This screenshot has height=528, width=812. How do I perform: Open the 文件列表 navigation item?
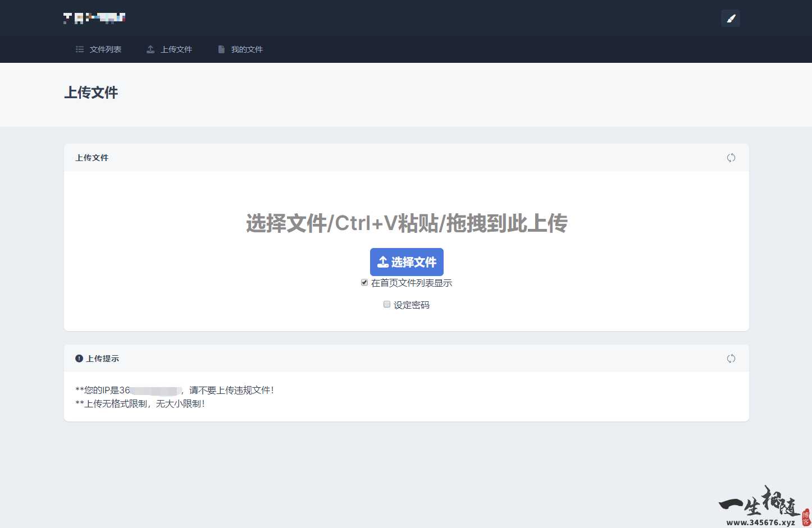[x=104, y=49]
